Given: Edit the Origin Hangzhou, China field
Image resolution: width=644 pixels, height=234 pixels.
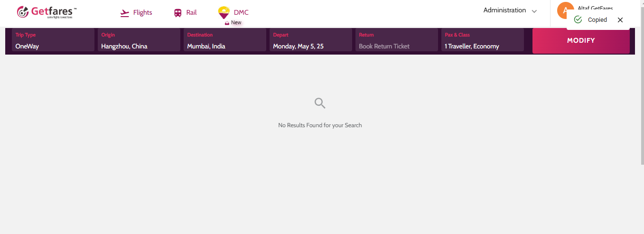Looking at the screenshot, I should [139, 40].
